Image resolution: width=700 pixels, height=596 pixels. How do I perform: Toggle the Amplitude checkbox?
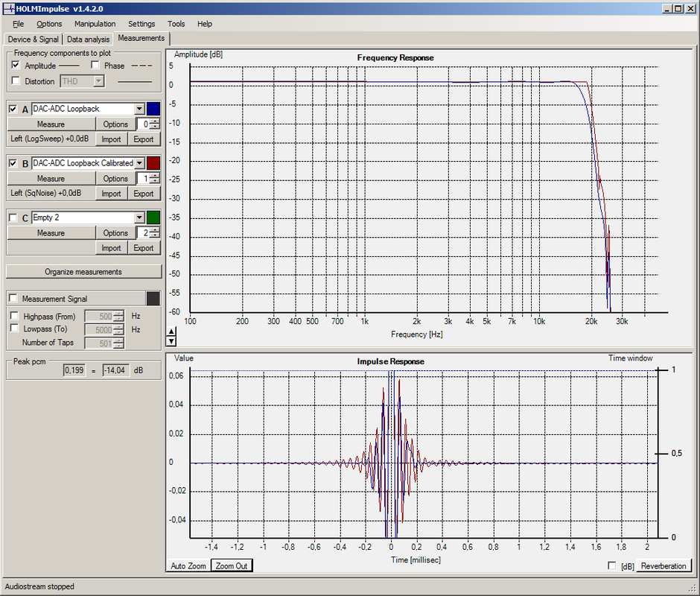16,66
